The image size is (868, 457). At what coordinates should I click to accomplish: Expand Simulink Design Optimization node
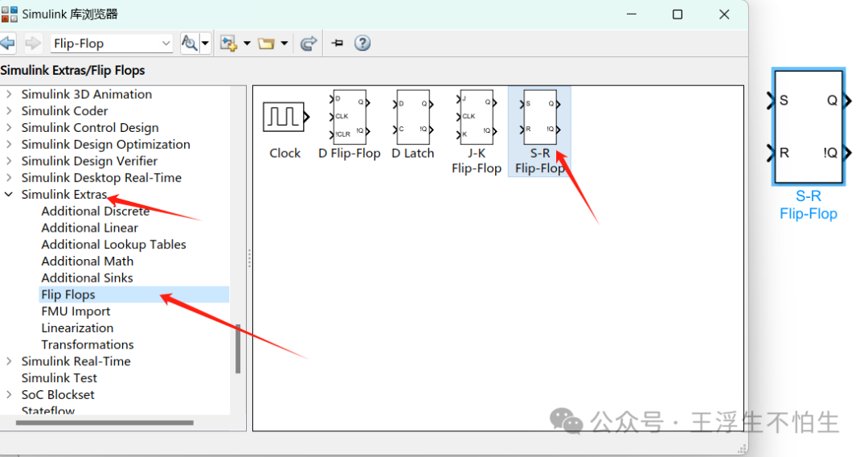pos(9,144)
